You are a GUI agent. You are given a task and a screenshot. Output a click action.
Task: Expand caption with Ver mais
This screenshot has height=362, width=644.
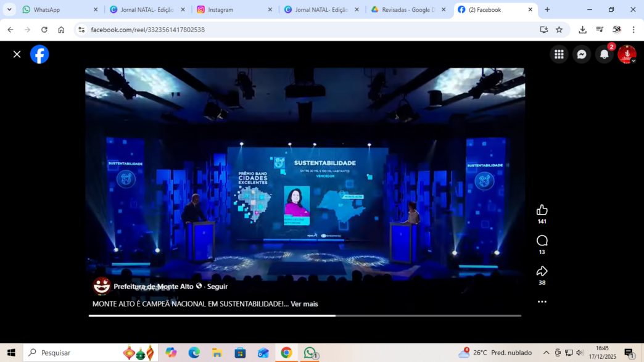point(304,304)
